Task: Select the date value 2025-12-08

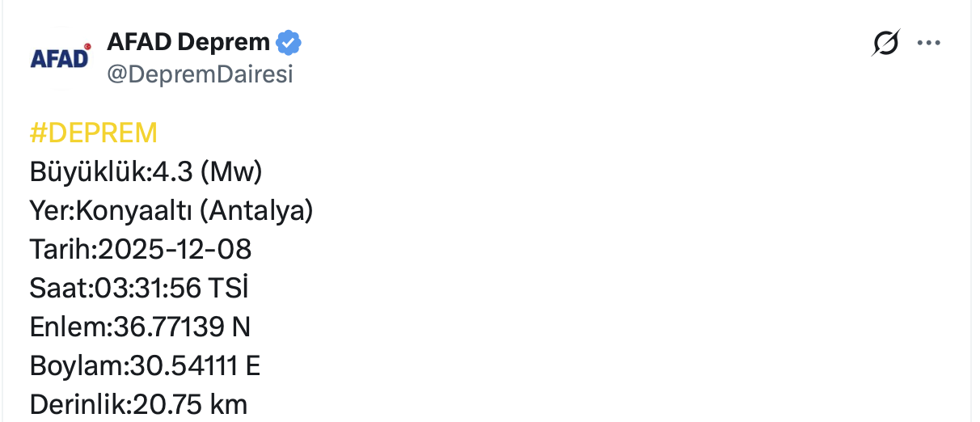Action: [175, 249]
